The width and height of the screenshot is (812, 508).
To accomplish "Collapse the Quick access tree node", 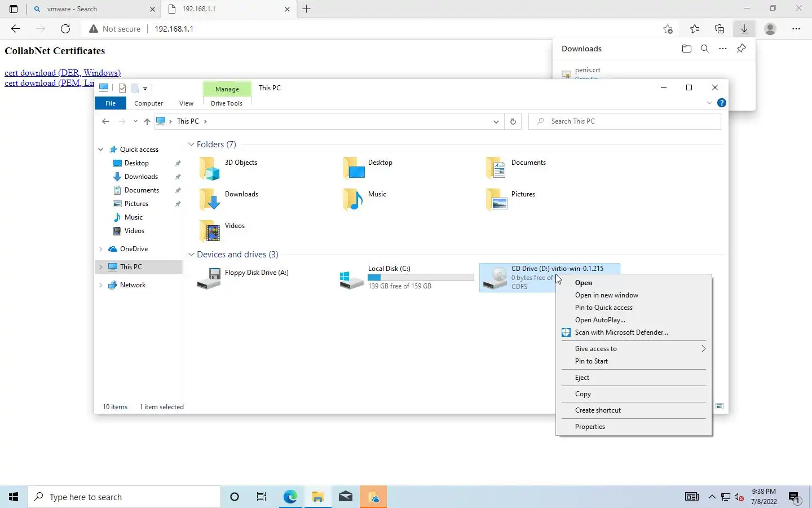I will [101, 150].
